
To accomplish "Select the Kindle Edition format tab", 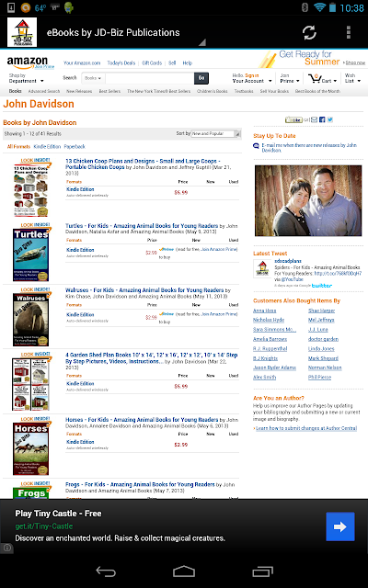I will coord(47,147).
